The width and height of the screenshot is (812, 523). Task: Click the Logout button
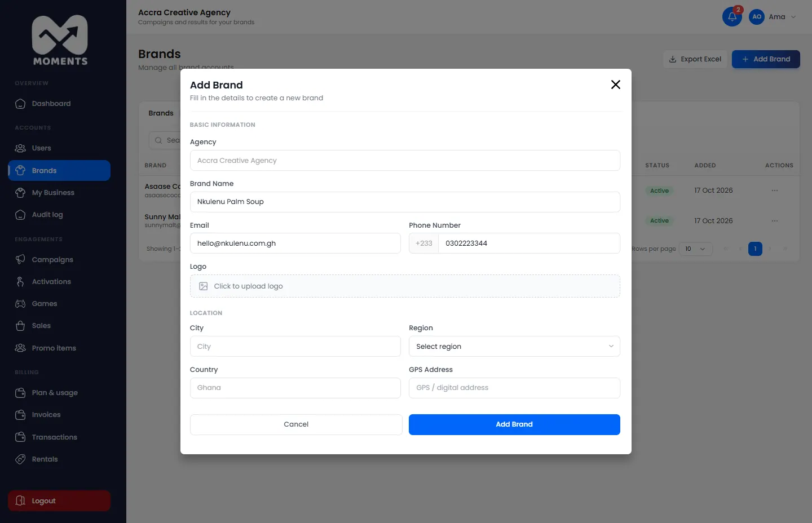click(x=59, y=500)
